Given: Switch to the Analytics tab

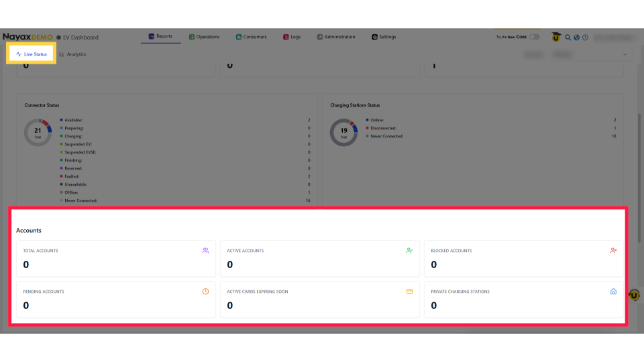Looking at the screenshot, I should (x=72, y=54).
